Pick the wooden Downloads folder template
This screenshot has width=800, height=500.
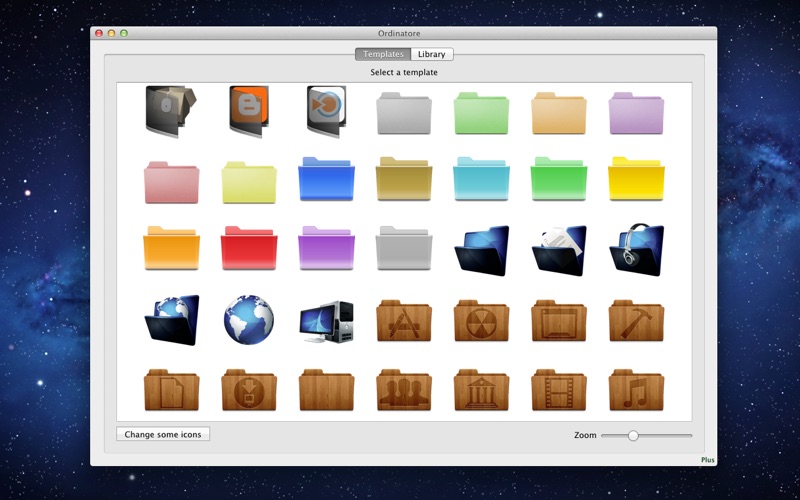(249, 390)
